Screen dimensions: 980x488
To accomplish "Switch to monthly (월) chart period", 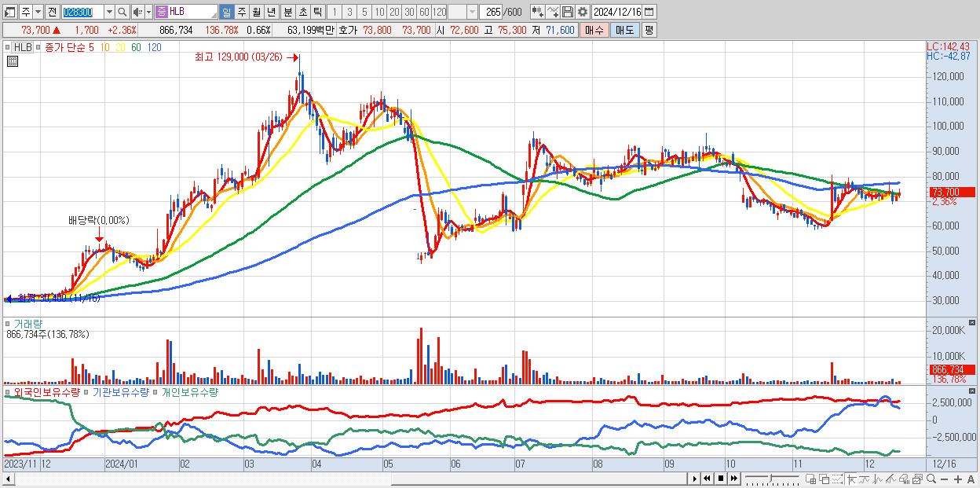I will tap(256, 12).
